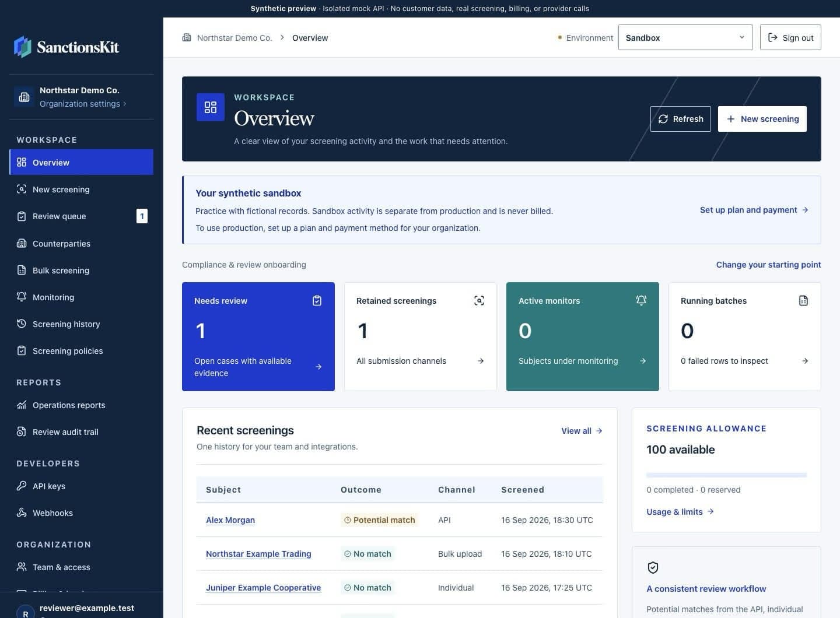The image size is (840, 618).
Task: Click the arrow on Needs review card
Action: (x=318, y=367)
